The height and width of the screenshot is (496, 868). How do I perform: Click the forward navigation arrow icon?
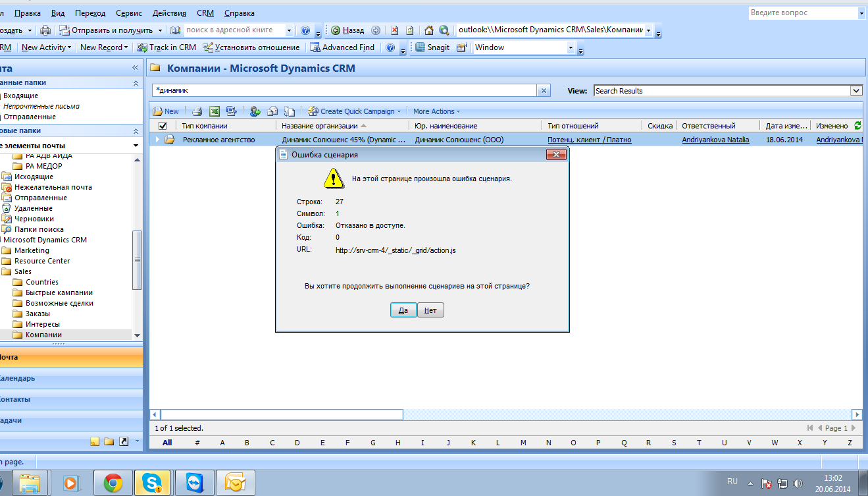tap(376, 30)
